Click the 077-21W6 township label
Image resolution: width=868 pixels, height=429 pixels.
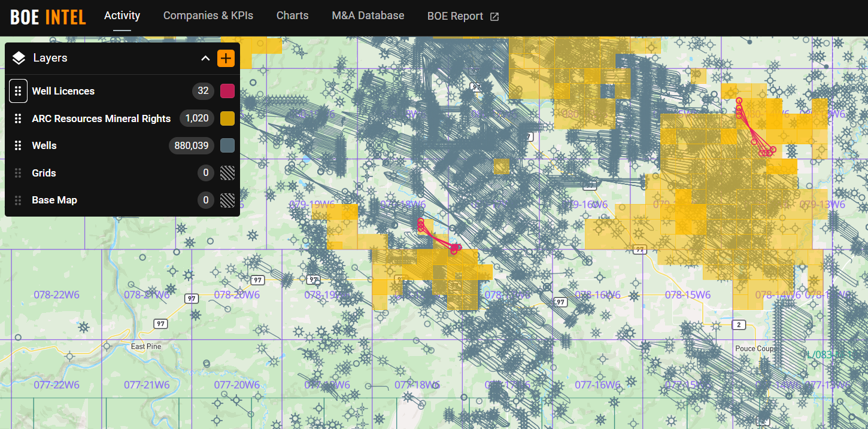(147, 385)
